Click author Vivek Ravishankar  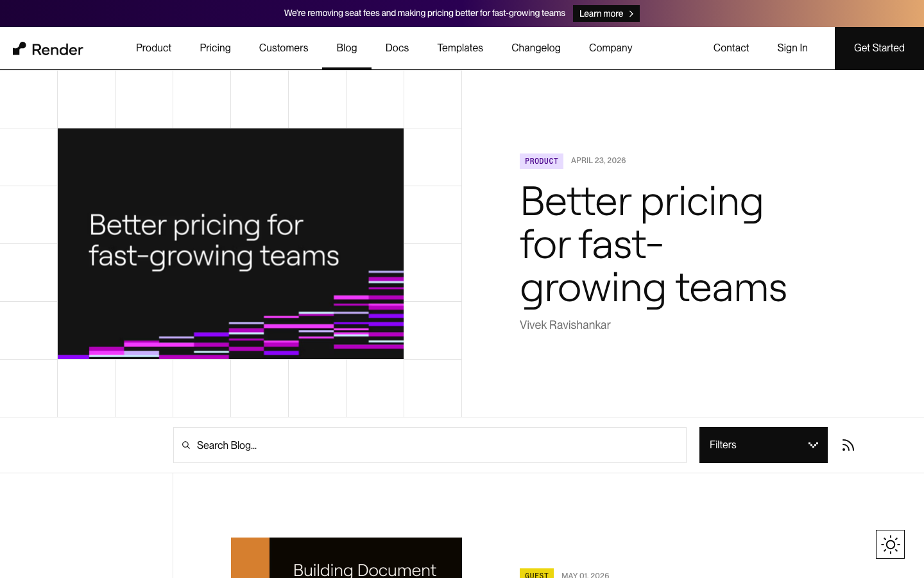click(565, 325)
